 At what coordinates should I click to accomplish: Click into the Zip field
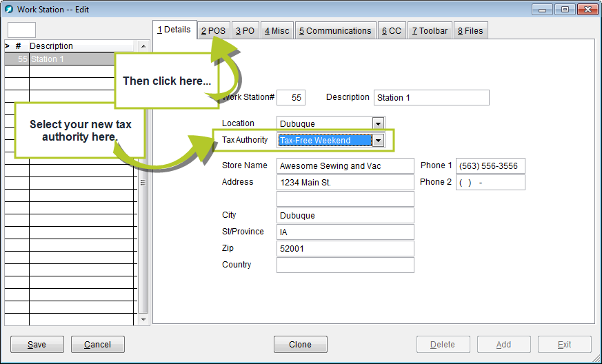(345, 249)
